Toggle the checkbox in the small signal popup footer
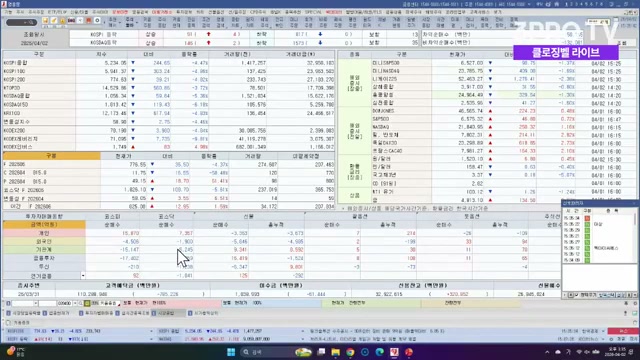640x360 pixels. [x=576, y=295]
